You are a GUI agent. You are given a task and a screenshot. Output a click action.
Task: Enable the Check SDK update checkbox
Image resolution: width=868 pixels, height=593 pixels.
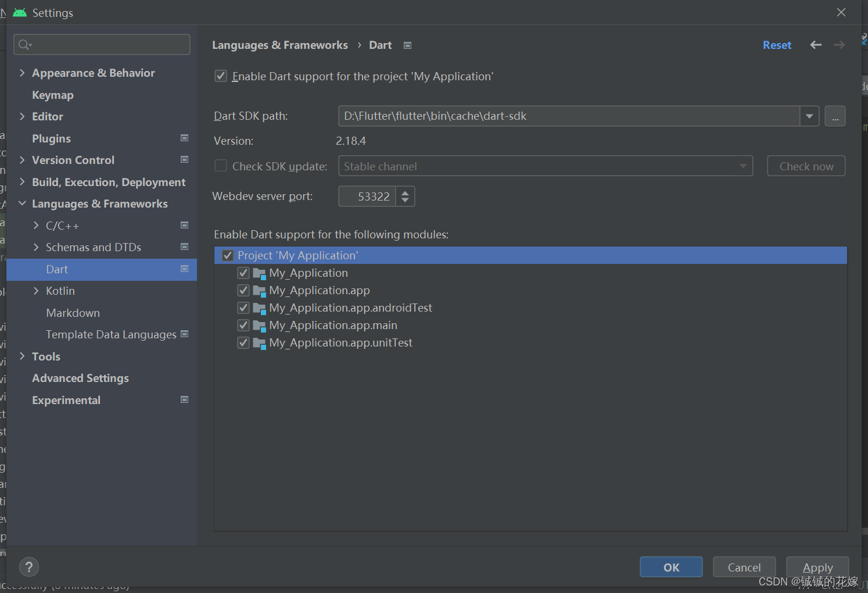pos(221,166)
